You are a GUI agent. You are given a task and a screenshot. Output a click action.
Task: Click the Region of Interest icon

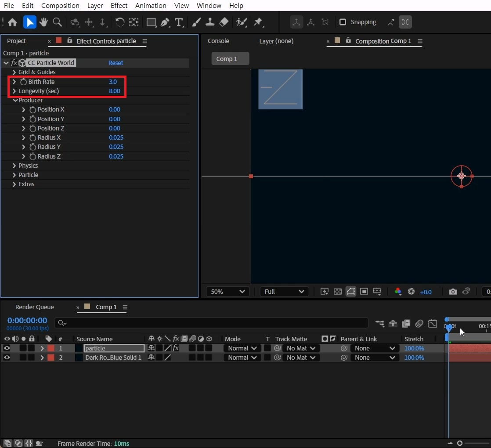(364, 292)
